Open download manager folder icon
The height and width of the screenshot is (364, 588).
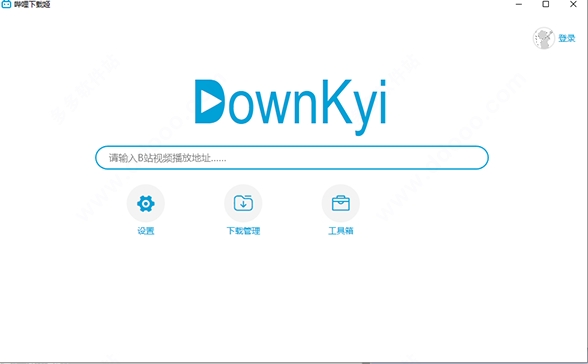243,204
